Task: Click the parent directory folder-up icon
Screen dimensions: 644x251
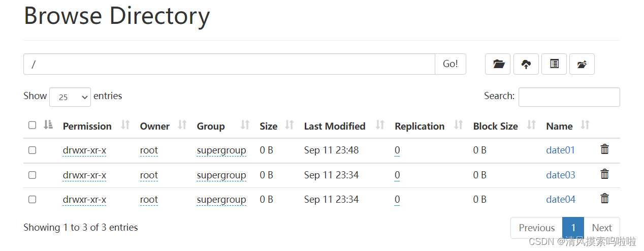Action: 582,64
